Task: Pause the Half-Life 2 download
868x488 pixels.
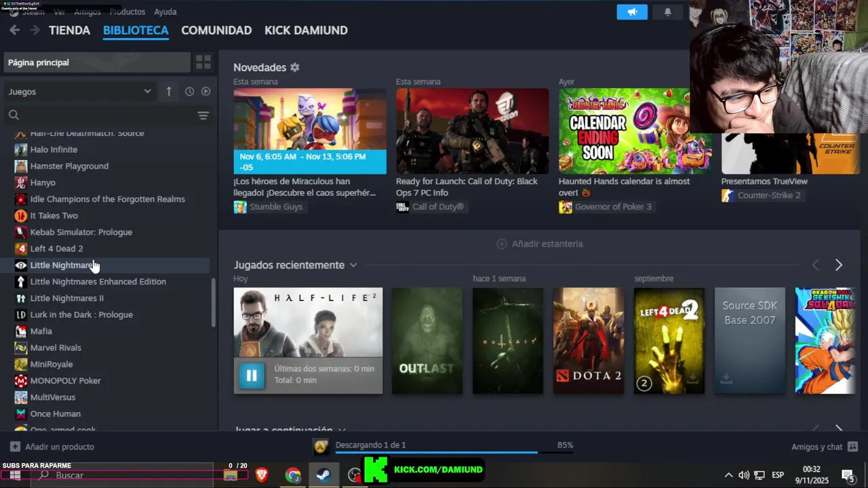Action: (252, 375)
